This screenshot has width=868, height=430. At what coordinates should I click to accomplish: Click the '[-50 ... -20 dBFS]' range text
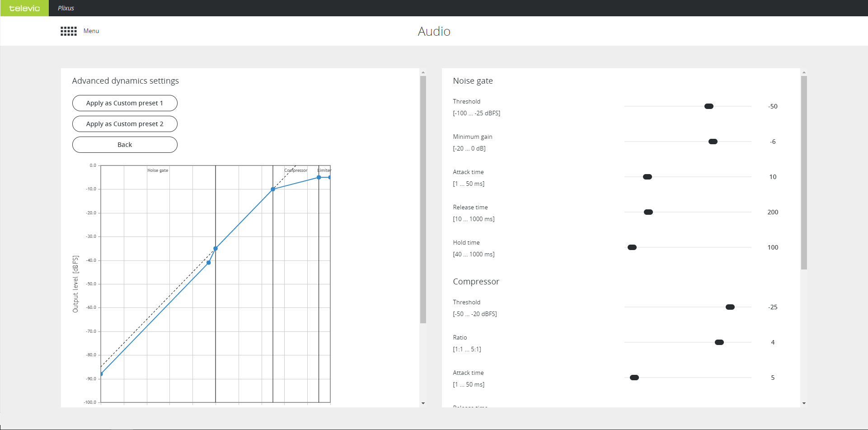pos(475,314)
